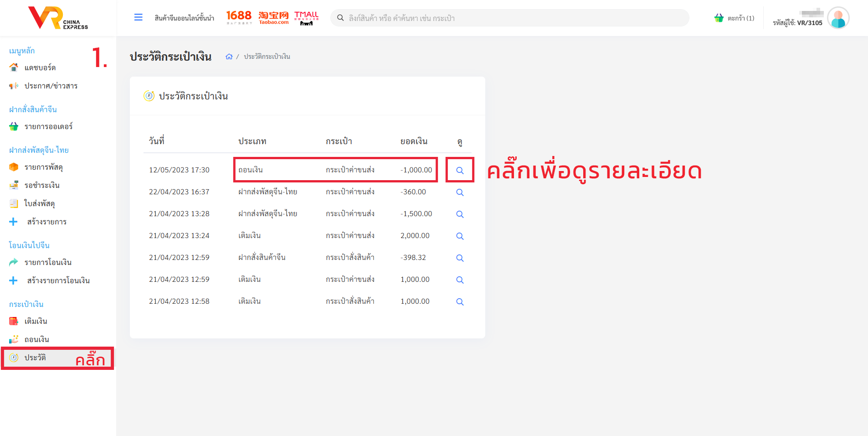Open the Taobao marketplace logo
This screenshot has width=868, height=436.
click(x=273, y=17)
